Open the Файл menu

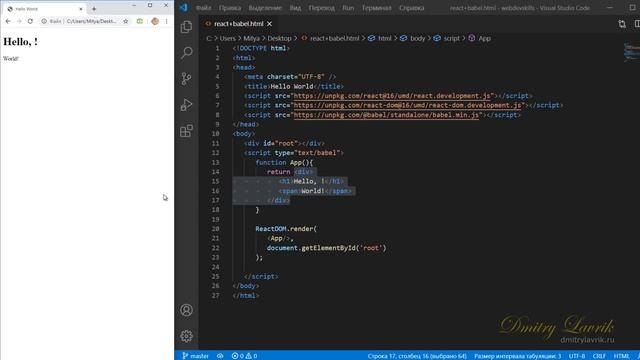pyautogui.click(x=204, y=8)
